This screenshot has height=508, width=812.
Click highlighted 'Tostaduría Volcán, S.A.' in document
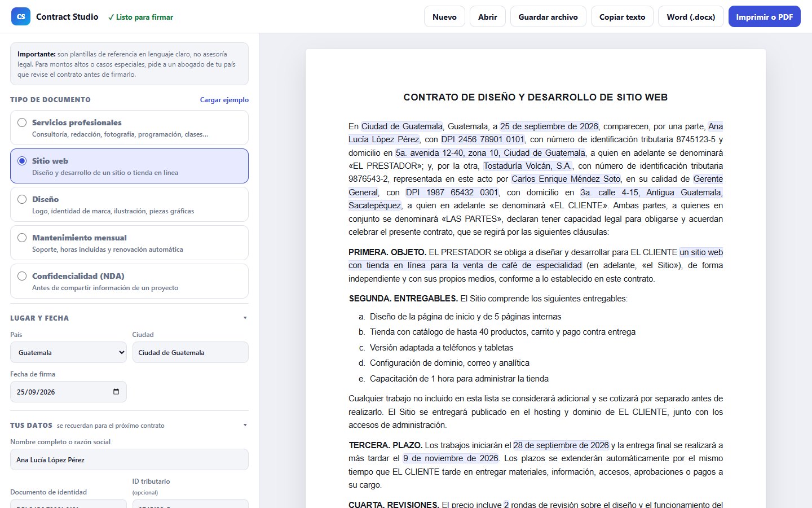pyautogui.click(x=528, y=166)
